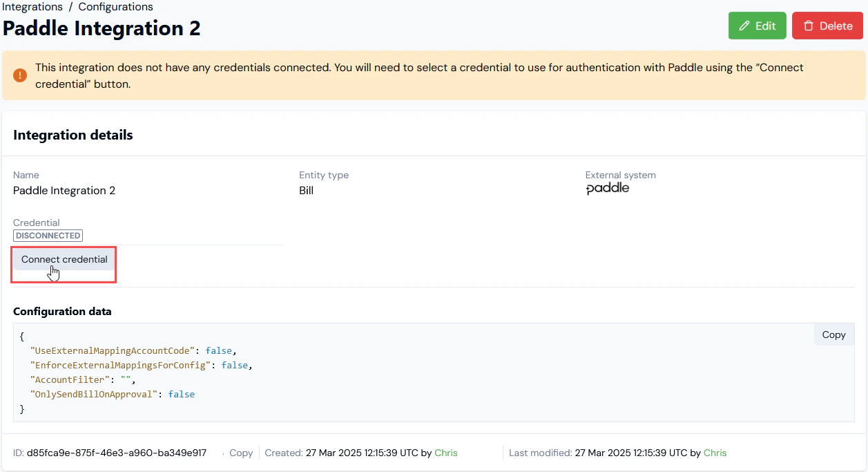Click Paddle Integration 2 name value

point(64,191)
